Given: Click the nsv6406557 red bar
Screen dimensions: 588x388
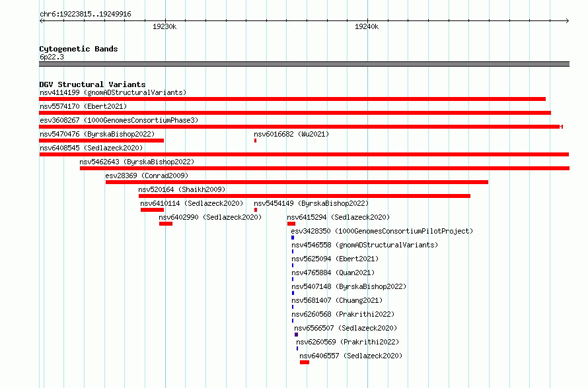Looking at the screenshot, I should coord(305,362).
